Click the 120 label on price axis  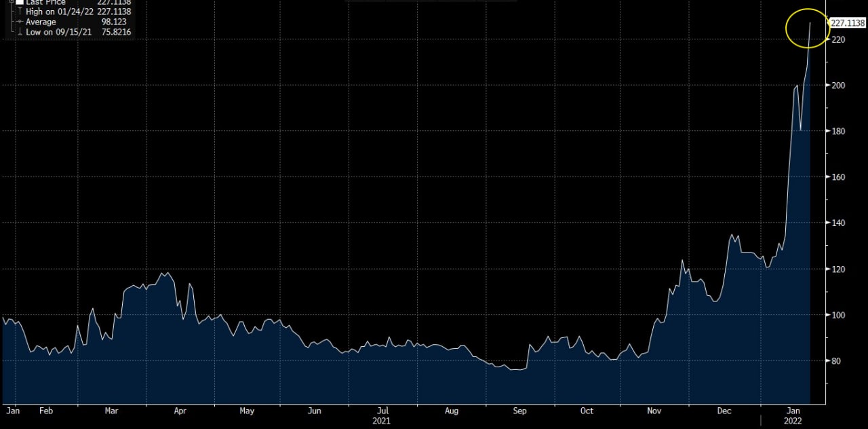click(838, 269)
